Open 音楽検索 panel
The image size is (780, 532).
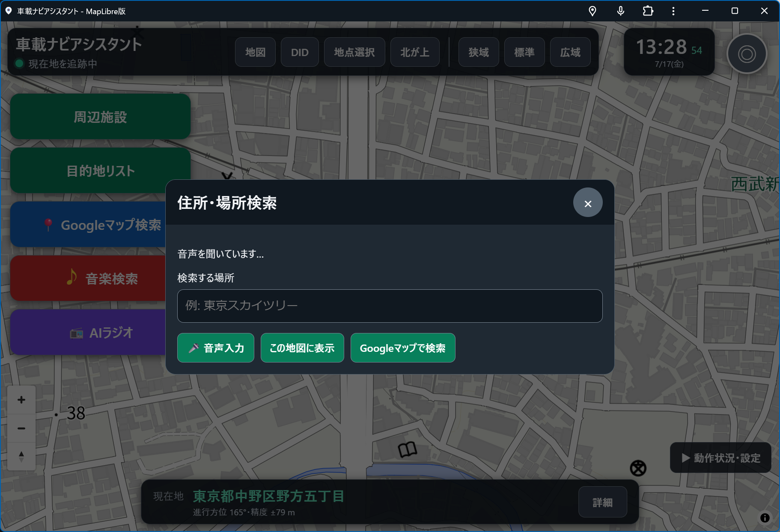pos(88,279)
